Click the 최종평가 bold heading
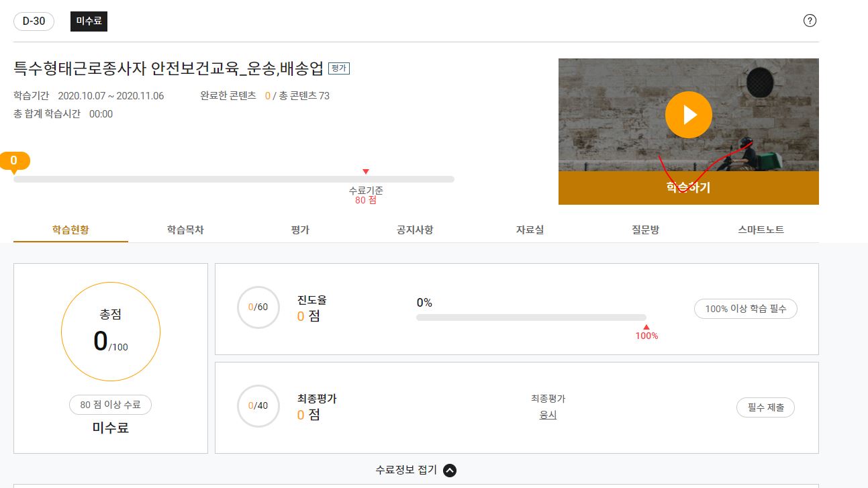 point(317,399)
